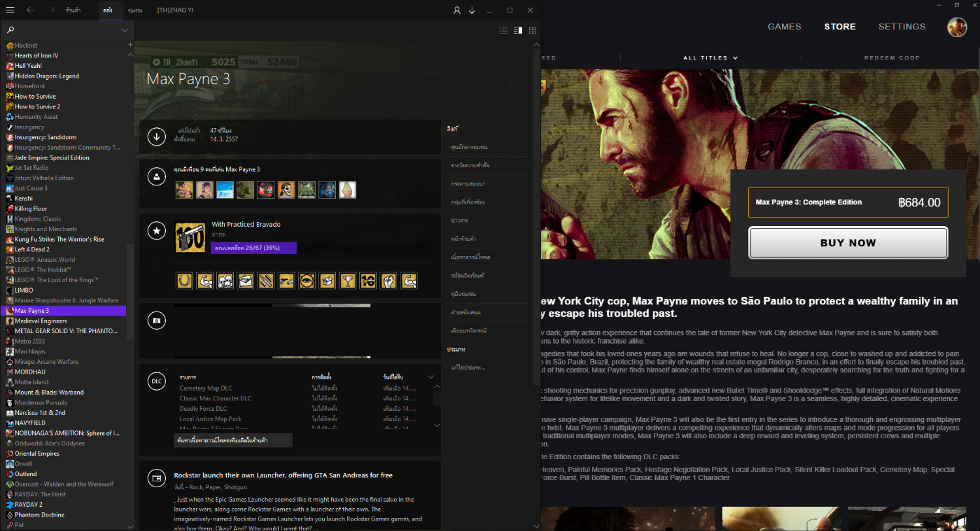The image size is (980, 531).
Task: Select Max Payne 3: Complete Edition ฿684.00 option
Action: (848, 202)
